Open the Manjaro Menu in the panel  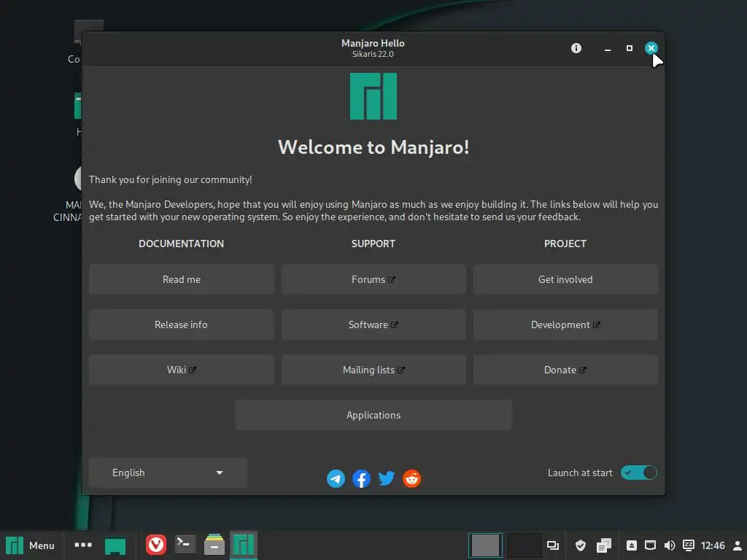tap(31, 545)
